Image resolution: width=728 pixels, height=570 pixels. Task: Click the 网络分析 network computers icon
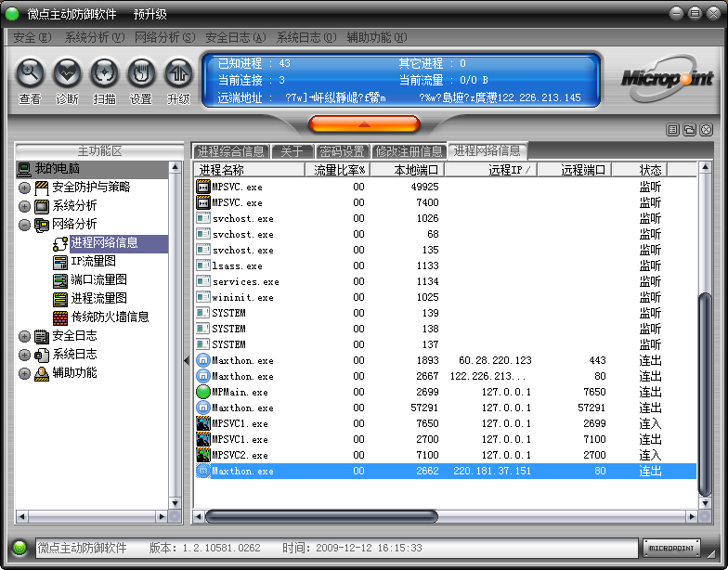(x=42, y=225)
